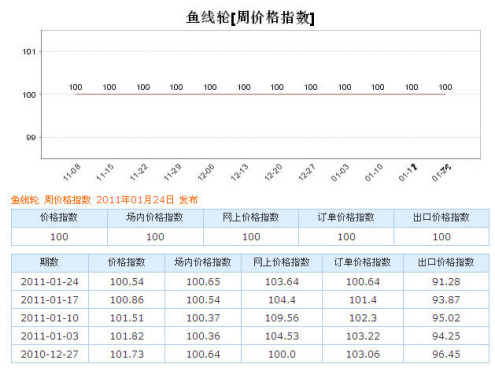Image resolution: width=495 pixels, height=375 pixels.
Task: Pick the x-axis date label 01-10
Action: (374, 173)
